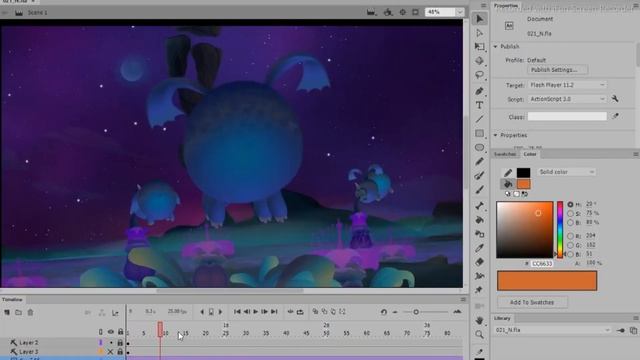Select the G green radio button
640x360 pixels.
click(570, 245)
